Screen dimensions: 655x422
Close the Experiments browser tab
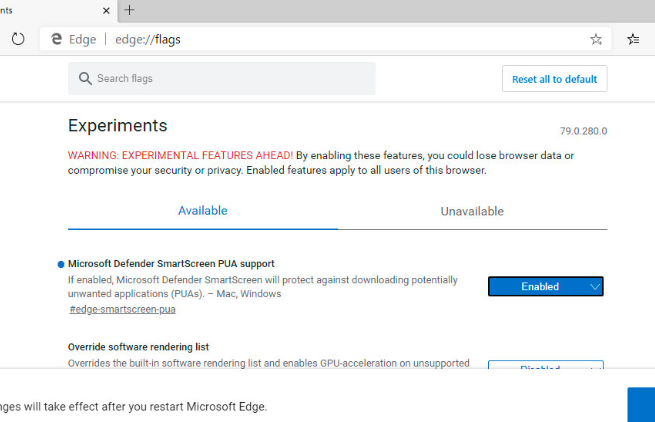click(x=104, y=10)
